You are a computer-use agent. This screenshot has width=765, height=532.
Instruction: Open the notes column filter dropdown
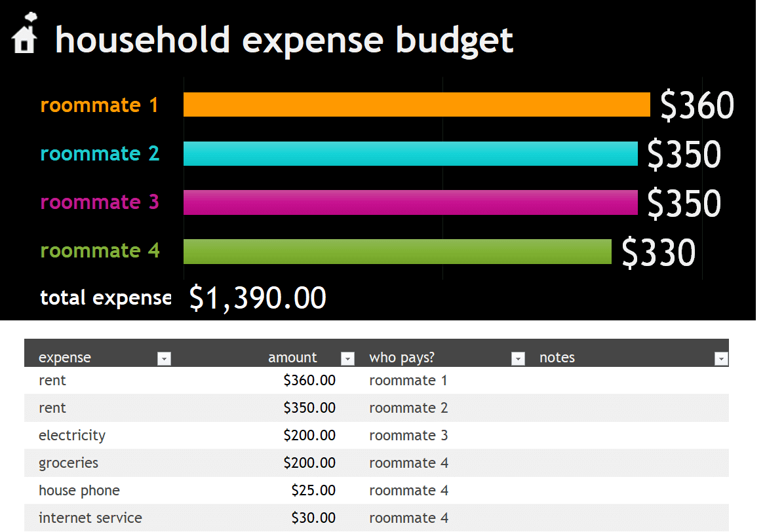[721, 359]
